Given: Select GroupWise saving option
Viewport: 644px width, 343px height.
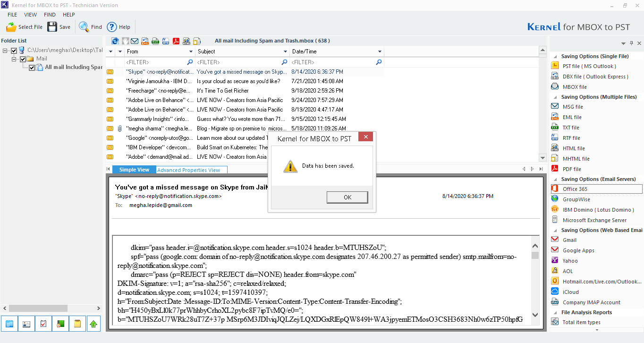Looking at the screenshot, I should coord(576,199).
